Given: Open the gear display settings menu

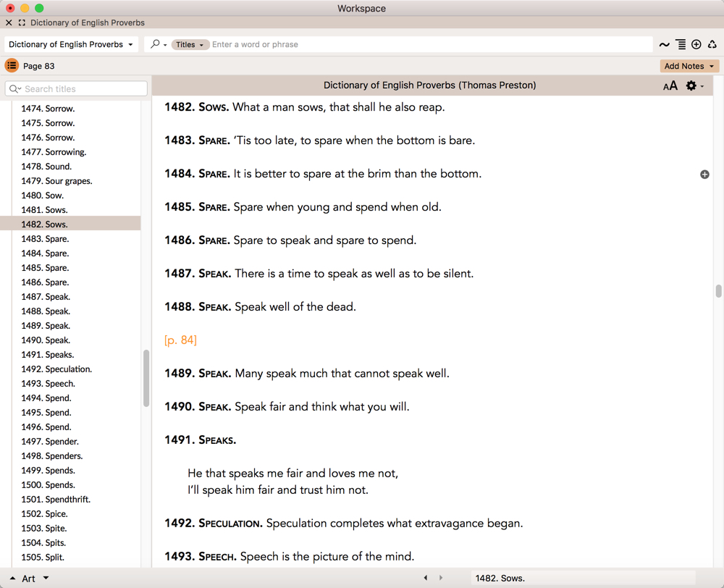Looking at the screenshot, I should 694,85.
